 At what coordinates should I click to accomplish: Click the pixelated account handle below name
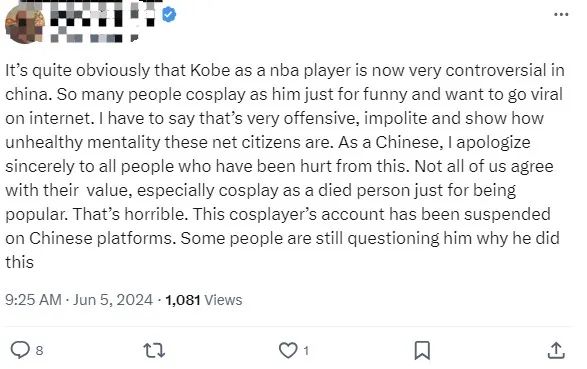(x=94, y=38)
